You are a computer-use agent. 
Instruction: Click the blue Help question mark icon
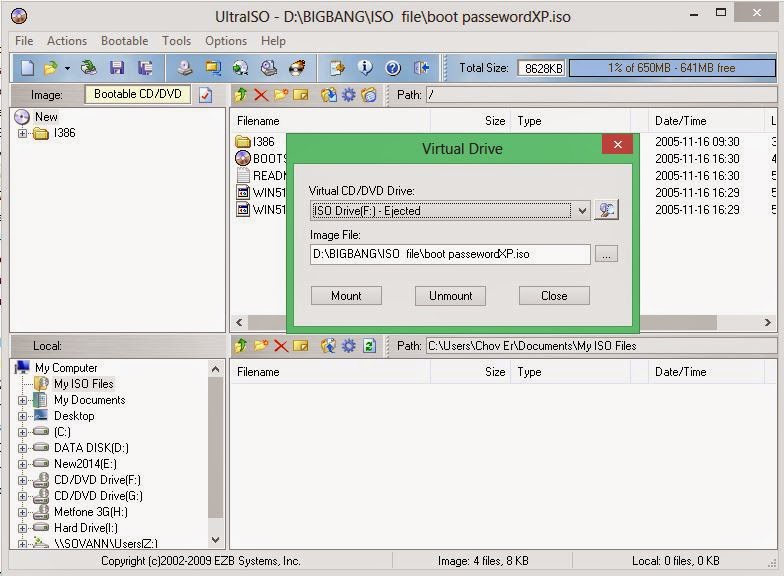pos(393,68)
